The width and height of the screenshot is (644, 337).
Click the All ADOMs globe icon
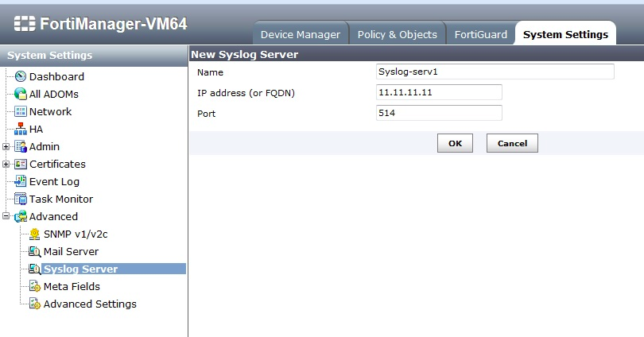click(21, 94)
